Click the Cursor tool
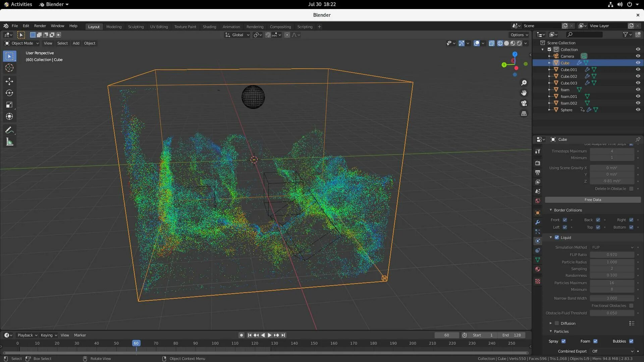The height and width of the screenshot is (362, 644). click(x=9, y=68)
